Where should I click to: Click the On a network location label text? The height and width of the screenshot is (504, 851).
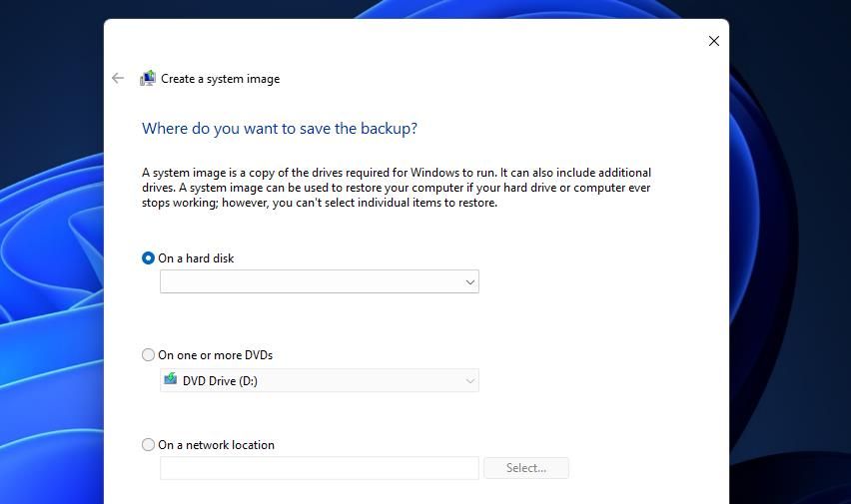pyautogui.click(x=216, y=445)
